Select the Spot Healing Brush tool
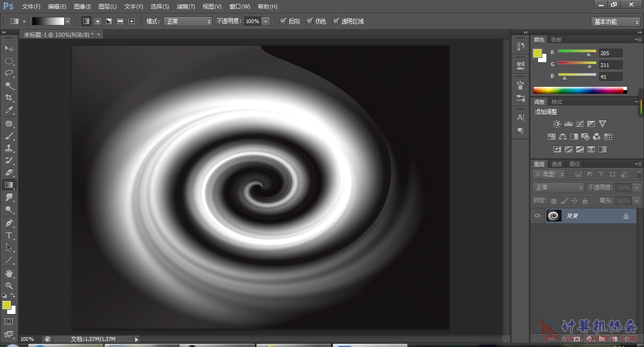644x347 pixels. tap(9, 124)
